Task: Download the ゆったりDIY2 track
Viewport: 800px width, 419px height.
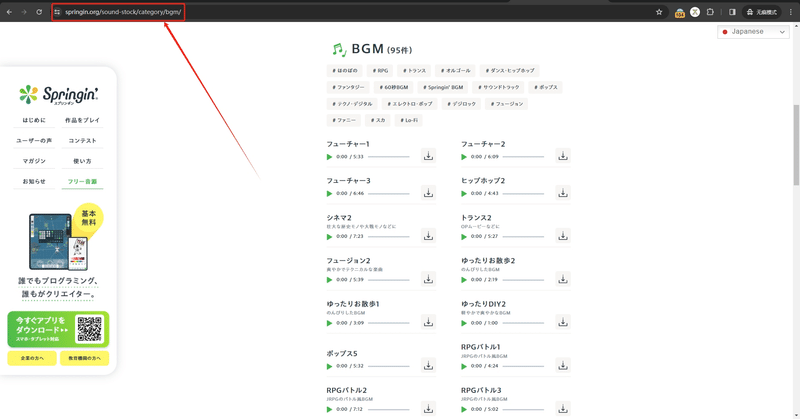Action: 563,322
